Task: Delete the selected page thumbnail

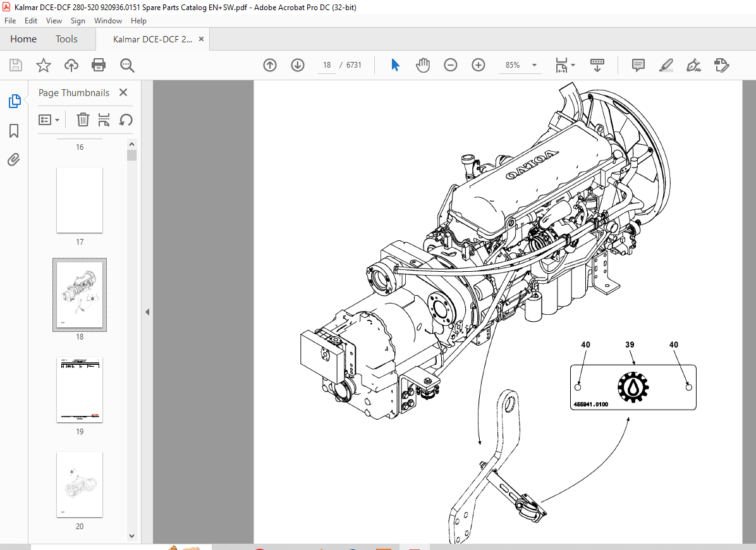Action: tap(83, 119)
